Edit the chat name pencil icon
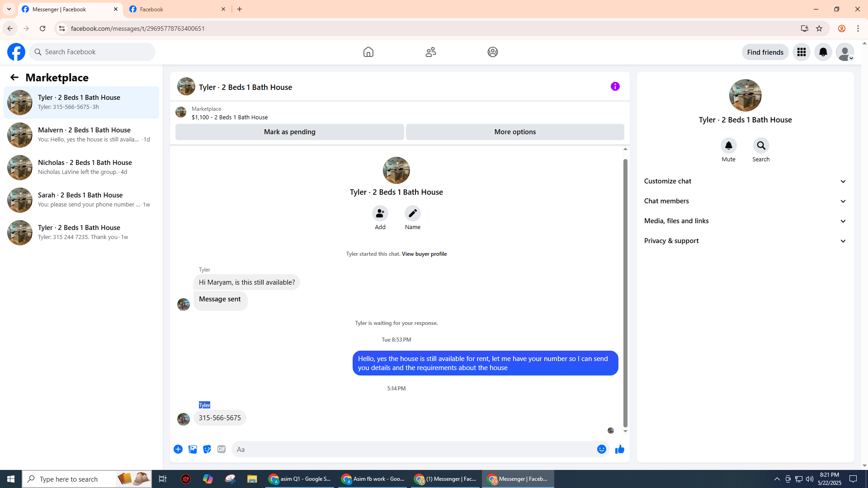Image resolution: width=868 pixels, height=488 pixels. tap(412, 213)
